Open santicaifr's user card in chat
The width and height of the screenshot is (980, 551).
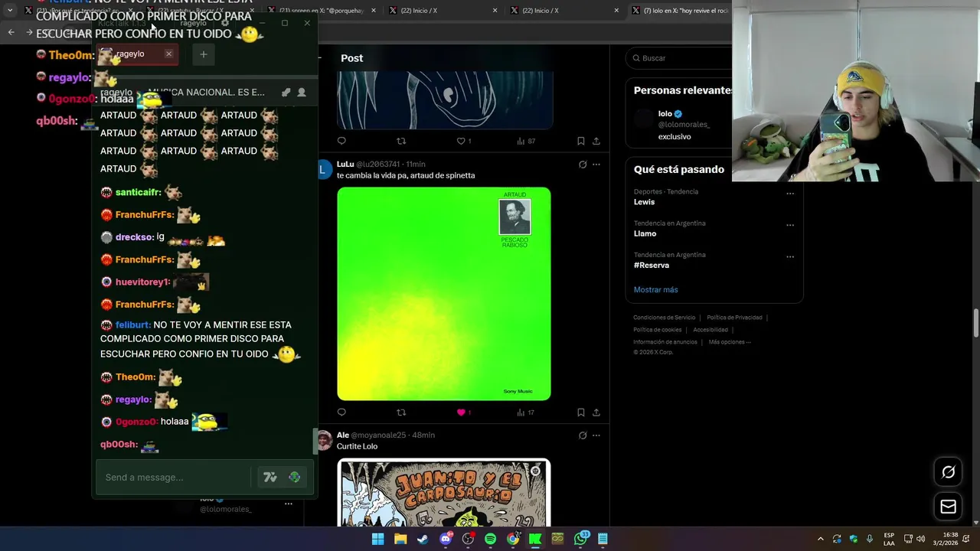pos(138,193)
